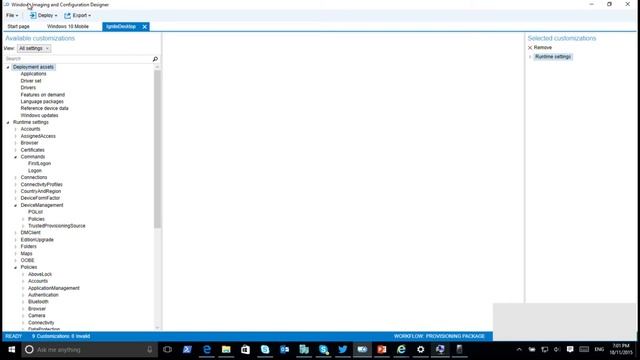This screenshot has width=640, height=360.
Task: Select Applications under Deployment assets
Action: tap(33, 74)
